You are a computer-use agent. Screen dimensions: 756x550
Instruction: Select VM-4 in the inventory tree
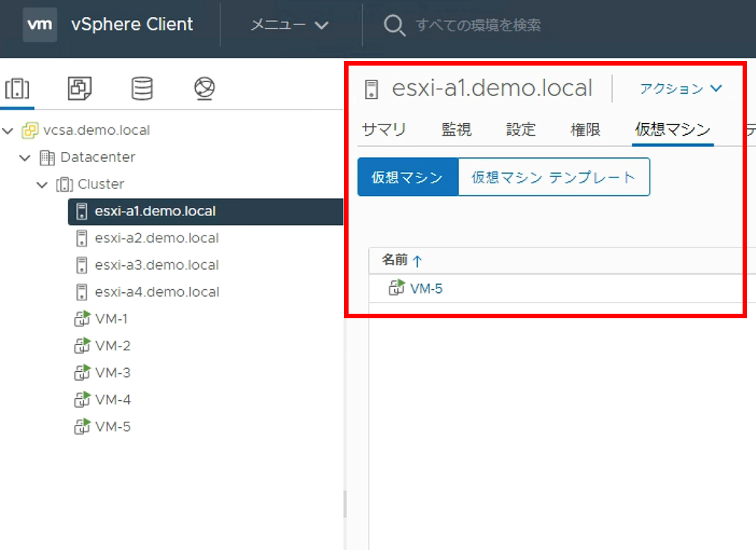pyautogui.click(x=112, y=400)
